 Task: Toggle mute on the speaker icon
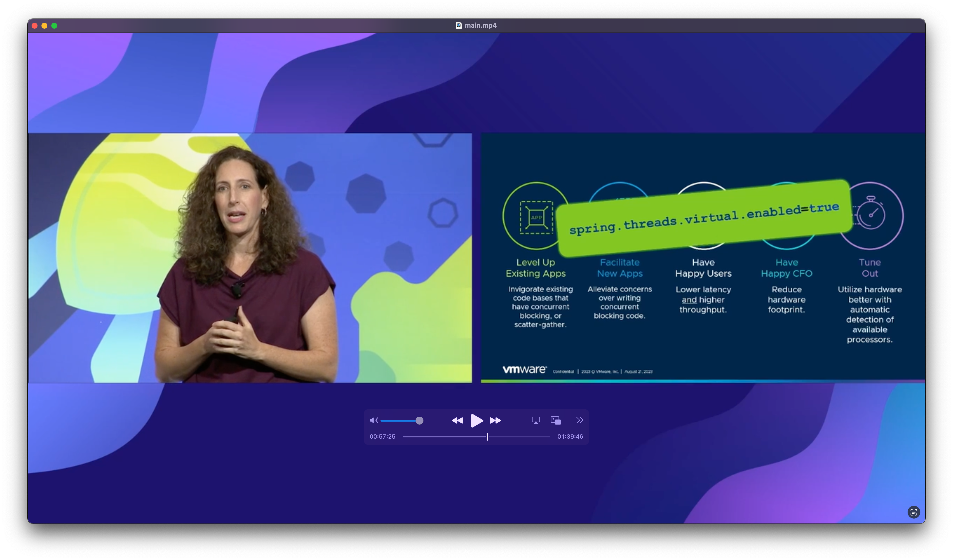(x=374, y=420)
